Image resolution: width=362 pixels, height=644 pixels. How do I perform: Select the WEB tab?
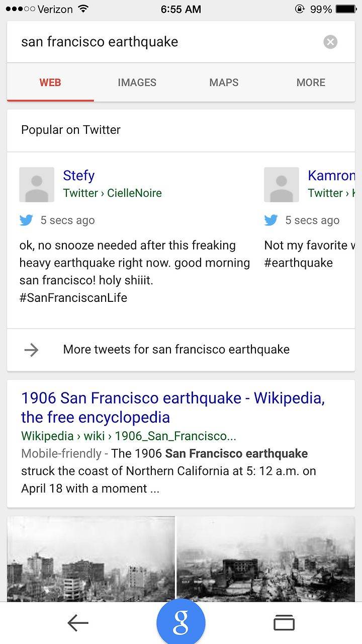point(50,83)
